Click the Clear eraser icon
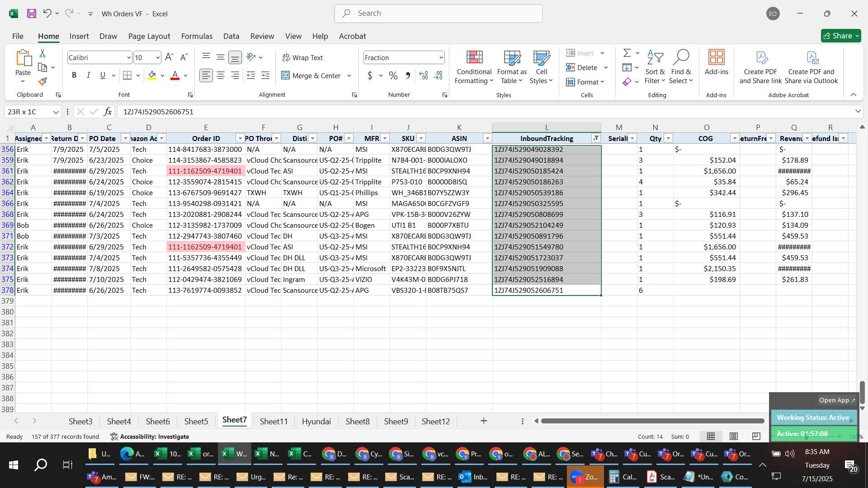 click(x=627, y=82)
